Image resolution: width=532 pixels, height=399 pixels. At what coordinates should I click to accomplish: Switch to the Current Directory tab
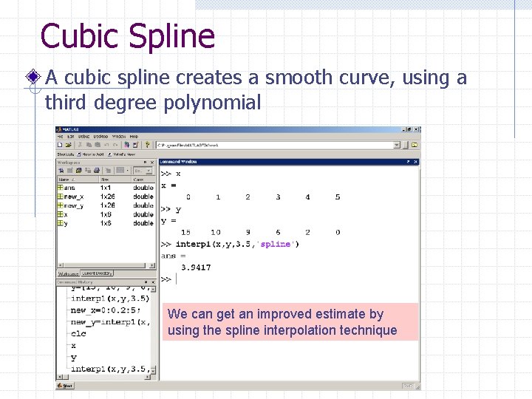pos(97,273)
